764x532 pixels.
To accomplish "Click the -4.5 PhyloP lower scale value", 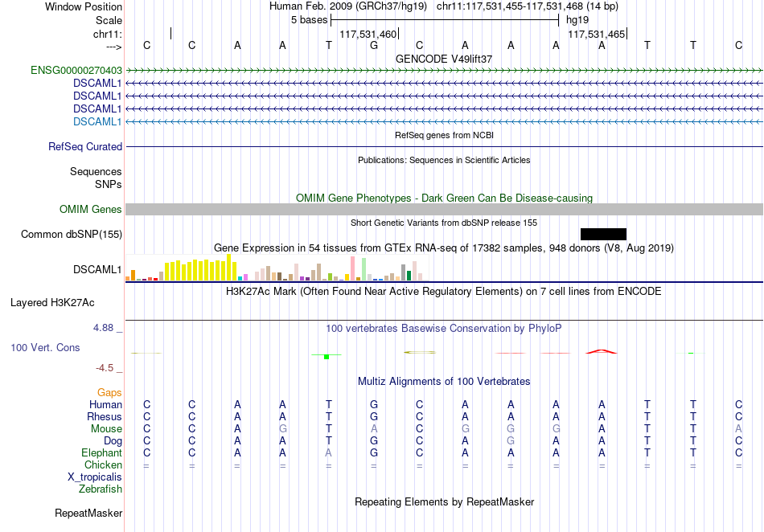I will [105, 368].
